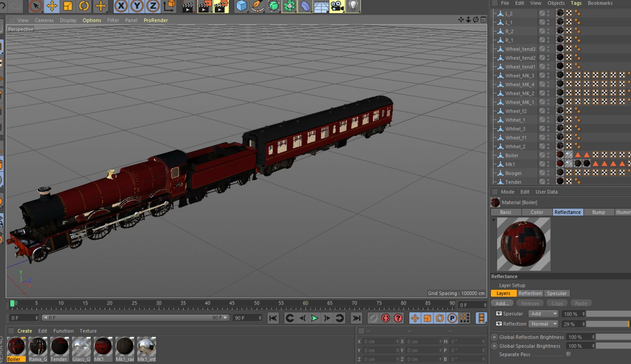Adjust the Reflection layer strength slider
Viewport: 631px width, 364px height.
pyautogui.click(x=608, y=324)
